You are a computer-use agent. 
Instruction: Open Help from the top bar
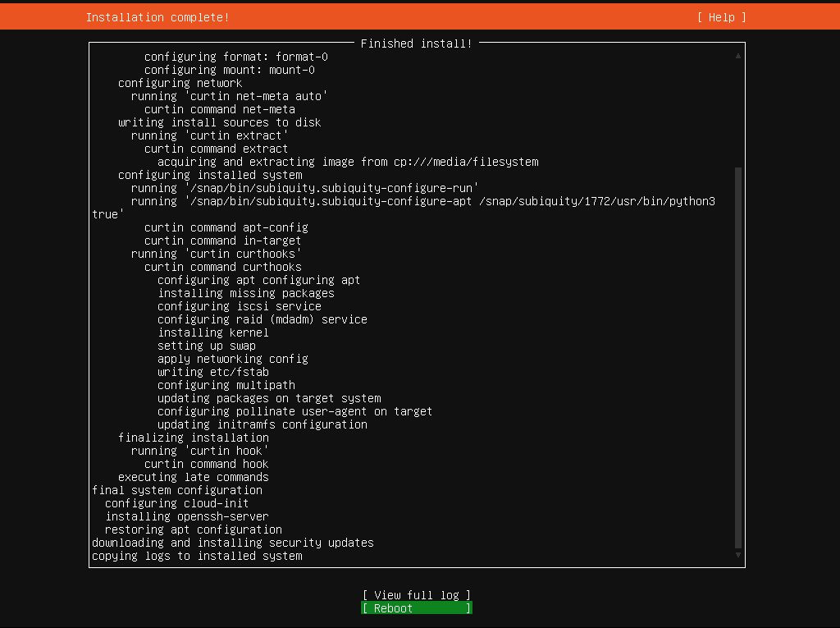[x=720, y=16]
